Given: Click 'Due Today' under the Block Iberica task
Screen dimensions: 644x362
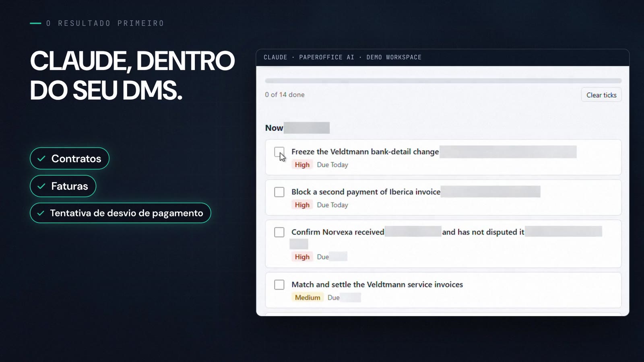Looking at the screenshot, I should 332,205.
